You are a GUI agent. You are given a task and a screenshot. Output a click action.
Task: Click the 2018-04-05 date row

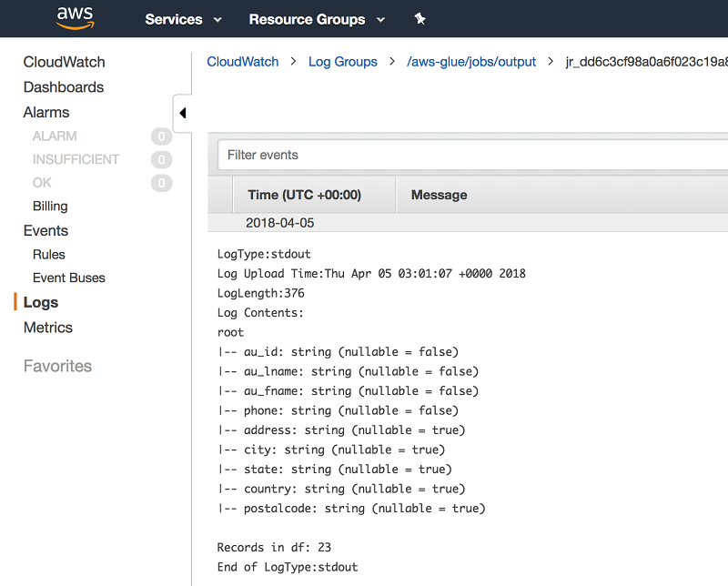468,223
